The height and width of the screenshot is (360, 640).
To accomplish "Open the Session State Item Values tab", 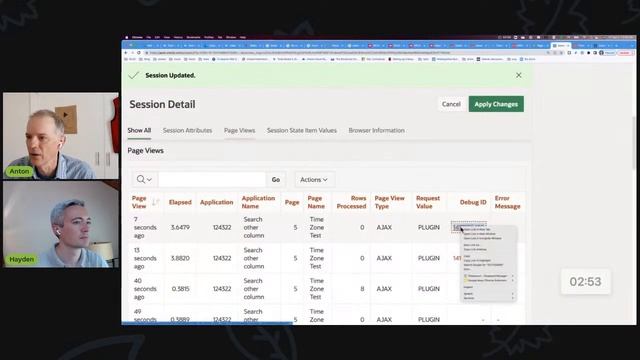I will click(302, 130).
